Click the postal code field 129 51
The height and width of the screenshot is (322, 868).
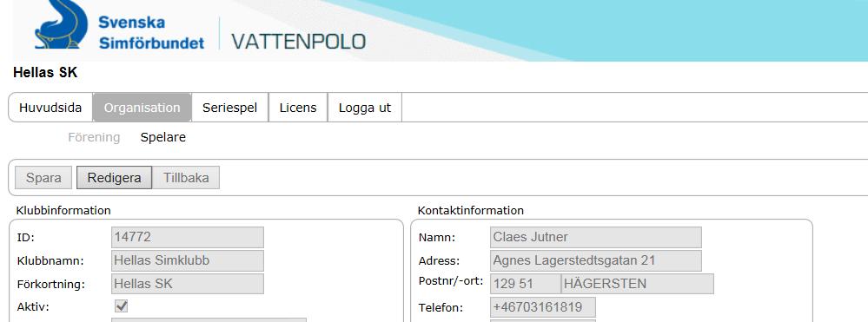[x=526, y=284]
